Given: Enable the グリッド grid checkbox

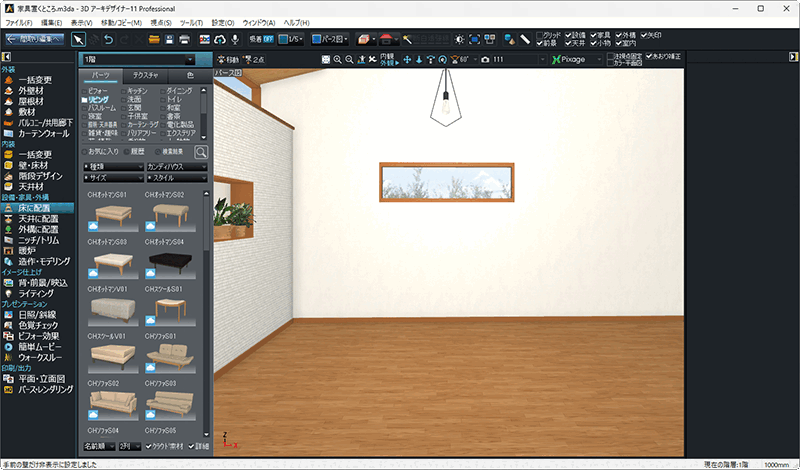Looking at the screenshot, I should [541, 34].
